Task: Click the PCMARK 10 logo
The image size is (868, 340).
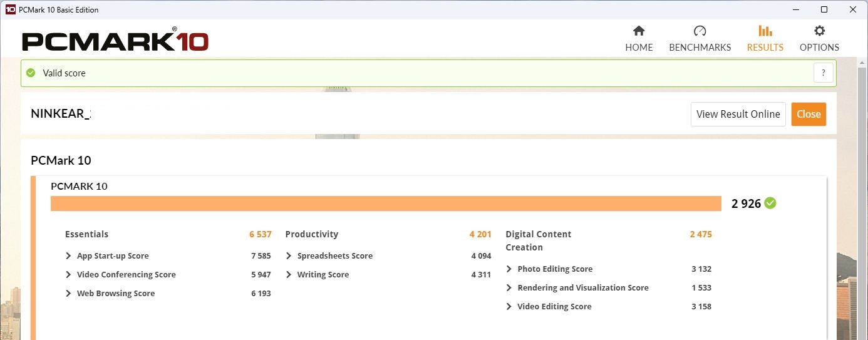Action: [x=115, y=40]
